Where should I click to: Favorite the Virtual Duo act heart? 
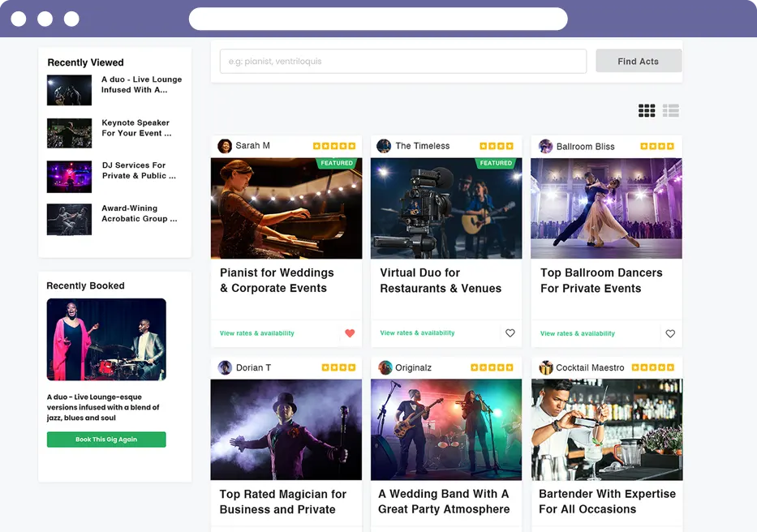(x=510, y=333)
